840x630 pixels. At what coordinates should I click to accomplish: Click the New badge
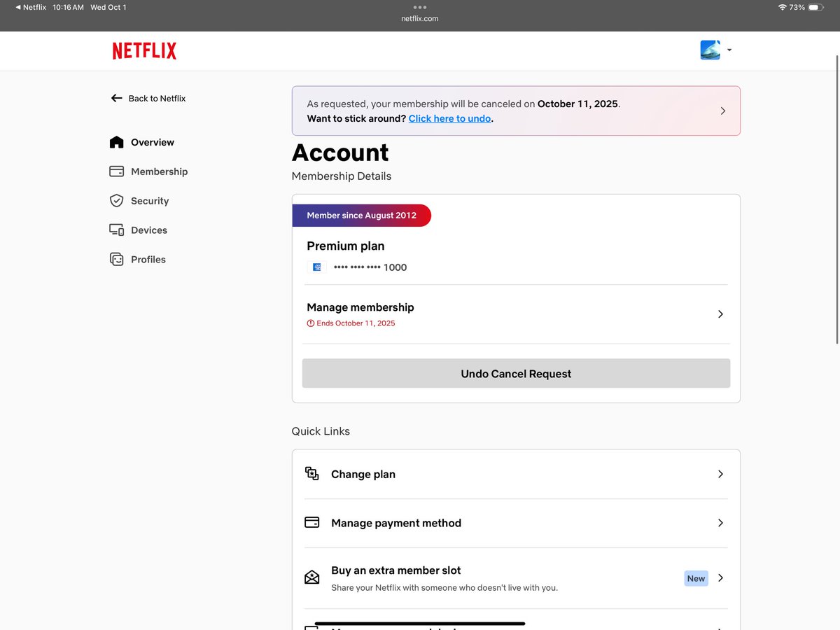696,578
